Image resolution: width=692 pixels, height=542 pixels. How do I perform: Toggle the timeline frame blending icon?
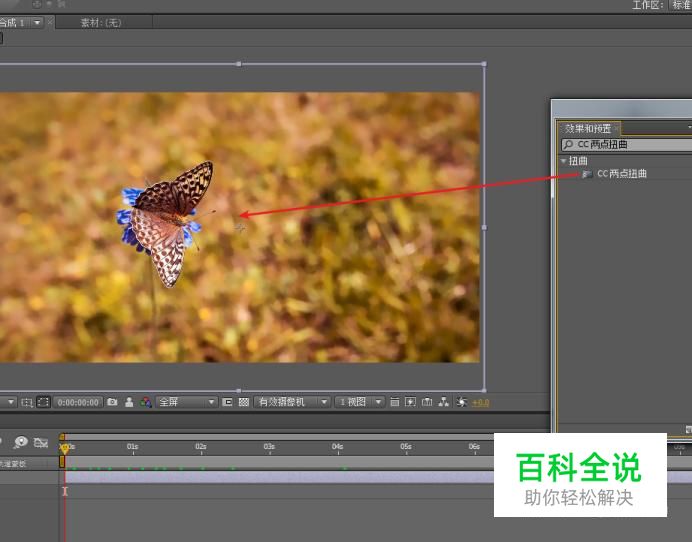pos(41,442)
